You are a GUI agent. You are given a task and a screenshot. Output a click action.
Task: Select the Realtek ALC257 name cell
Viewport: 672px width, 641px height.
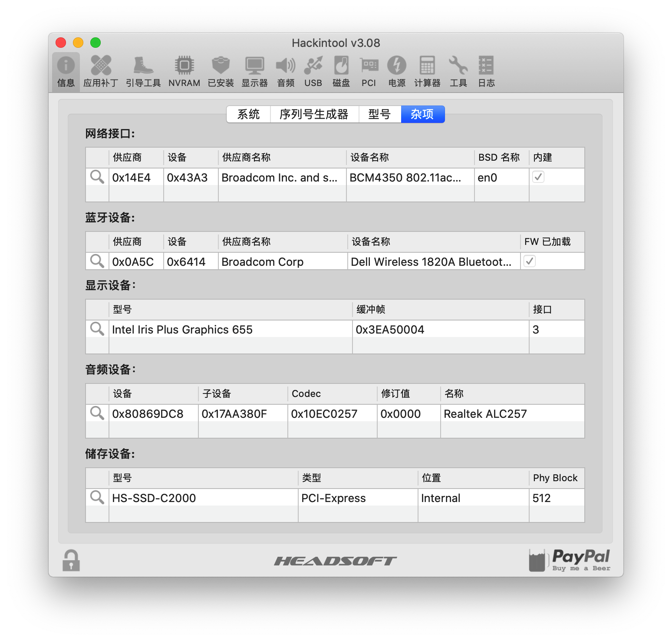(x=513, y=413)
